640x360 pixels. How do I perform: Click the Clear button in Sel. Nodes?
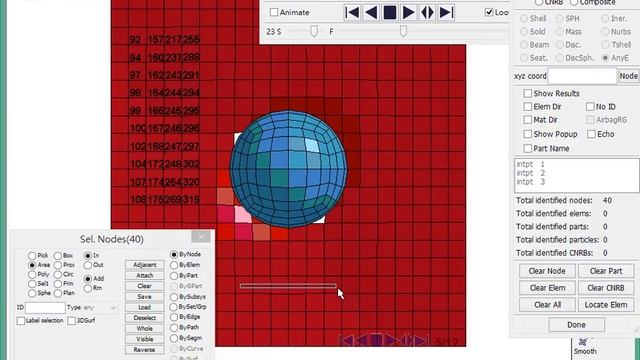[144, 286]
